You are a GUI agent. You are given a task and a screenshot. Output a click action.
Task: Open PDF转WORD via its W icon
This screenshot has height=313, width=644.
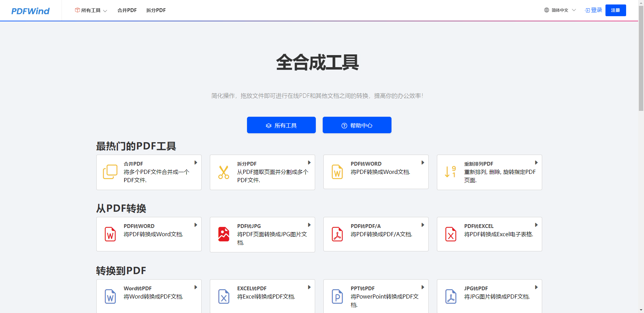[337, 171]
